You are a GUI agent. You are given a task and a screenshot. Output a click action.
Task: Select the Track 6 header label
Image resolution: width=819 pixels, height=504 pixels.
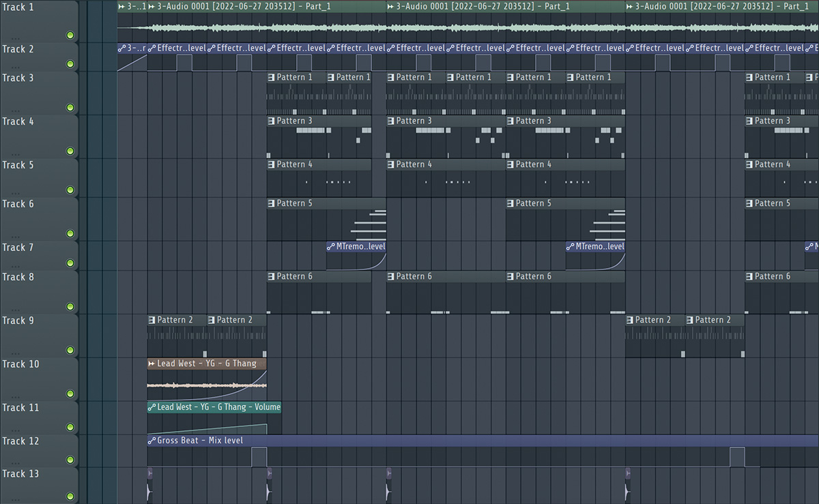coord(18,204)
